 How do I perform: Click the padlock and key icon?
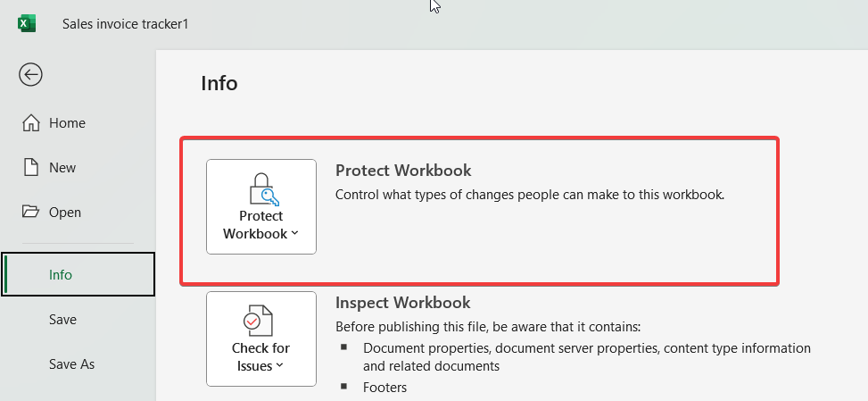pos(263,189)
